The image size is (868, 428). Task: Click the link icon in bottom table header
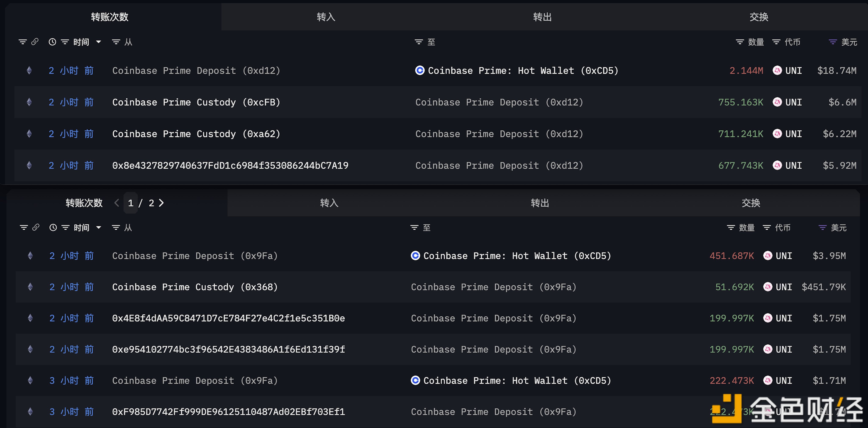[36, 227]
